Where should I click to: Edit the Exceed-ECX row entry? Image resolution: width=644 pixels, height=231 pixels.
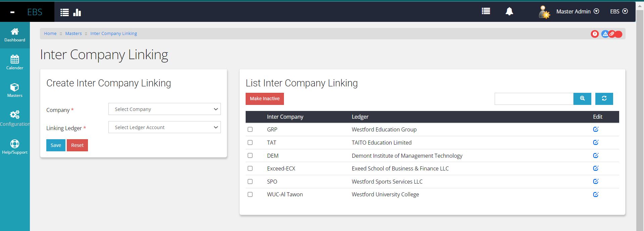(596, 168)
